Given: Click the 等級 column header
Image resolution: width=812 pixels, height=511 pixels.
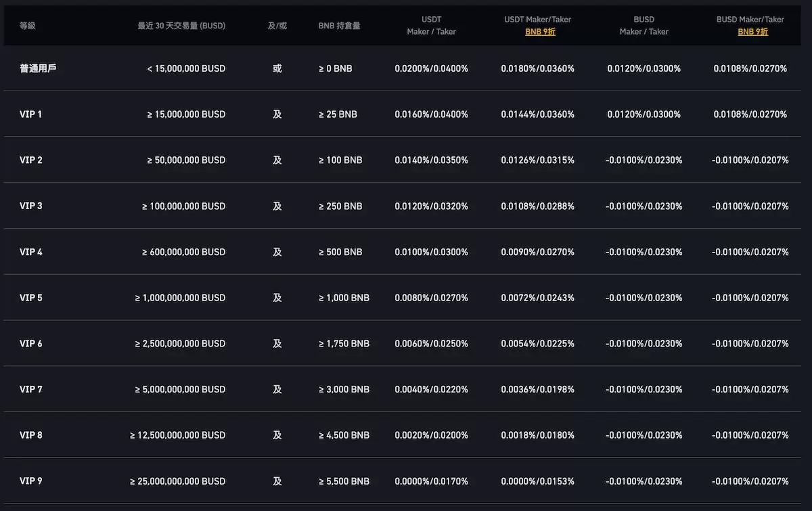Looking at the screenshot, I should click(28, 26).
